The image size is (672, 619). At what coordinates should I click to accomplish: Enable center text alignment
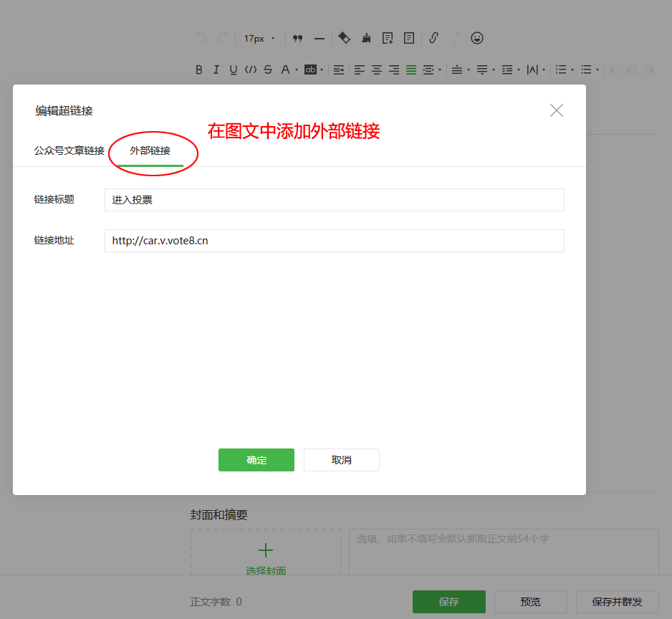(376, 69)
